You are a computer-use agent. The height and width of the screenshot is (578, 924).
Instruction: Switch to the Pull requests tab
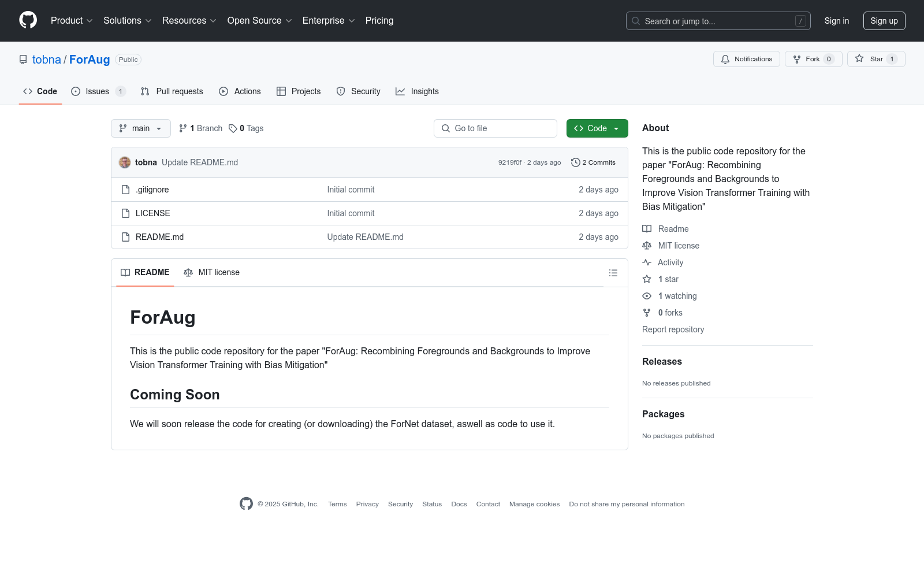(x=172, y=91)
